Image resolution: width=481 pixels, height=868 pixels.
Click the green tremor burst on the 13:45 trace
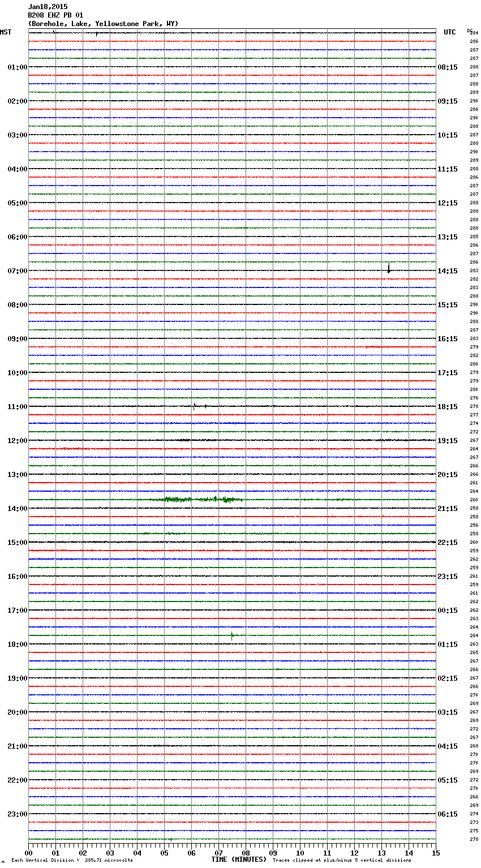pyautogui.click(x=196, y=500)
